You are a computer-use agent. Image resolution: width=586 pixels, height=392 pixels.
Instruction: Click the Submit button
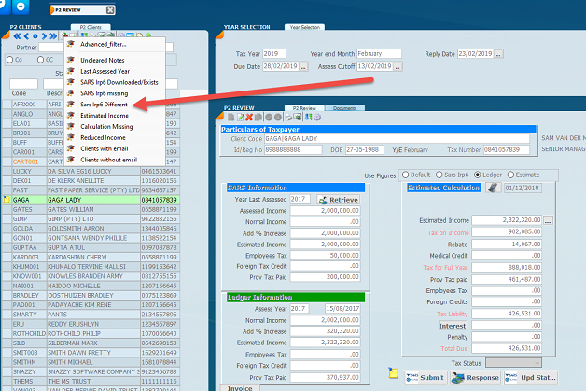[426, 377]
